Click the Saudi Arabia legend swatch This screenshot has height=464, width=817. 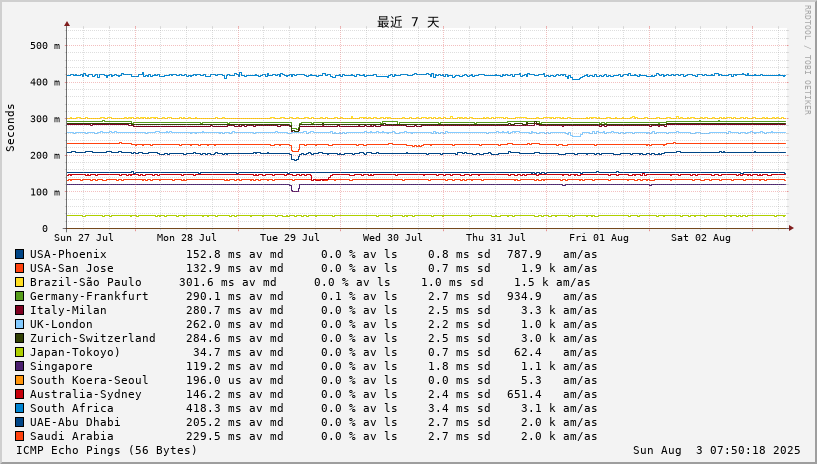click(19, 437)
